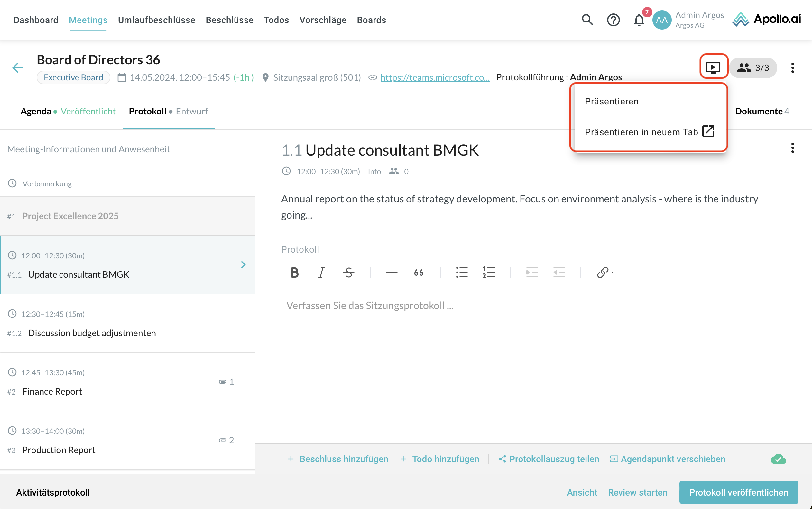Screen dimensions: 812x509
Task: Toggle strikethrough formatting in editor
Action: (348, 272)
